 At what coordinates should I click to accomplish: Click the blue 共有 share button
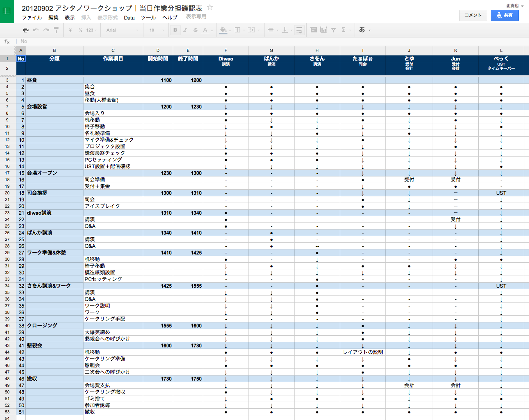pos(504,15)
